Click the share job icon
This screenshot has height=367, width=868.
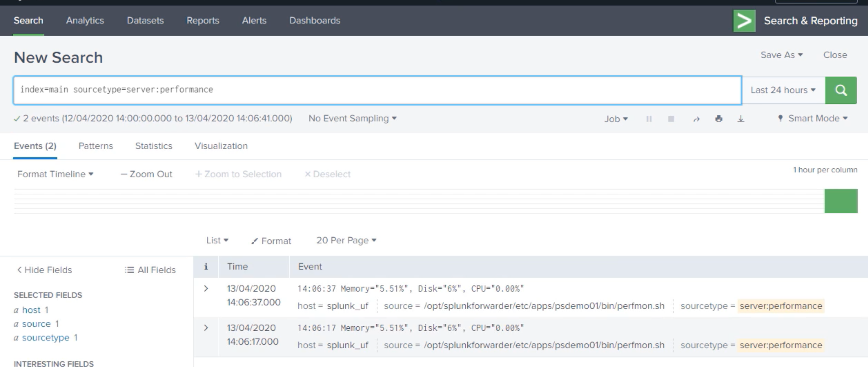tap(696, 118)
